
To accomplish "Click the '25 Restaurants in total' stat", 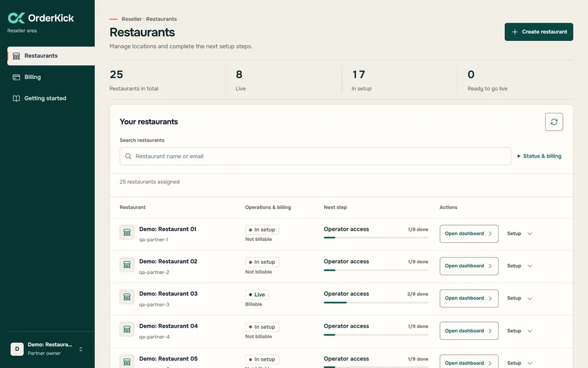I will point(134,80).
